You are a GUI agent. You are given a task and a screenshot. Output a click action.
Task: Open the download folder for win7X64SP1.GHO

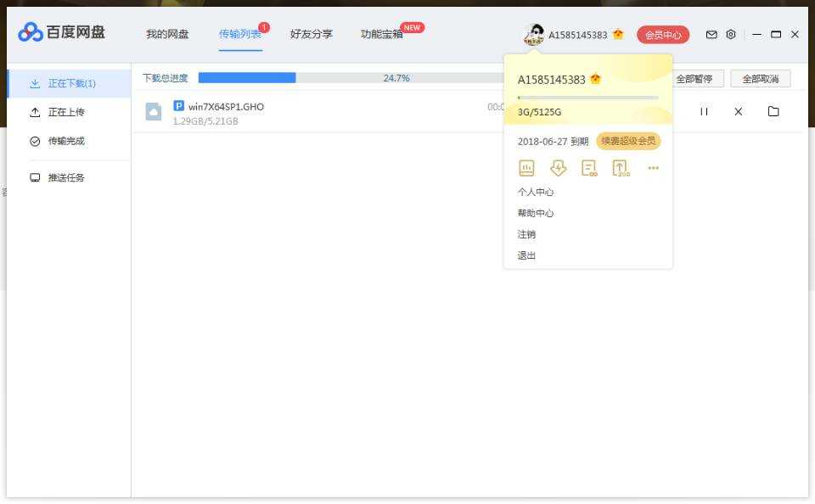tap(773, 111)
